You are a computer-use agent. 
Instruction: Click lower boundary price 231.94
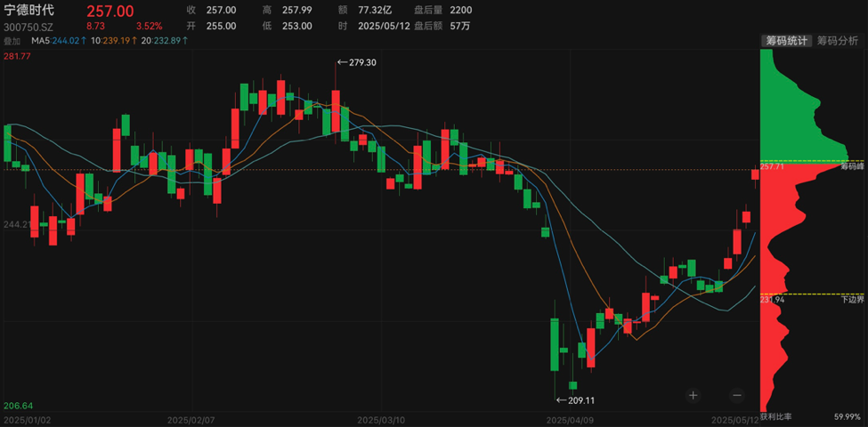click(x=771, y=299)
